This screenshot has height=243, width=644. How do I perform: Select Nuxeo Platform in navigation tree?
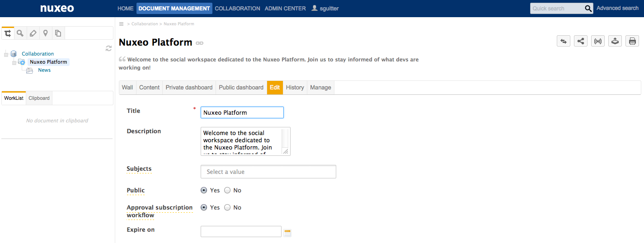[48, 62]
